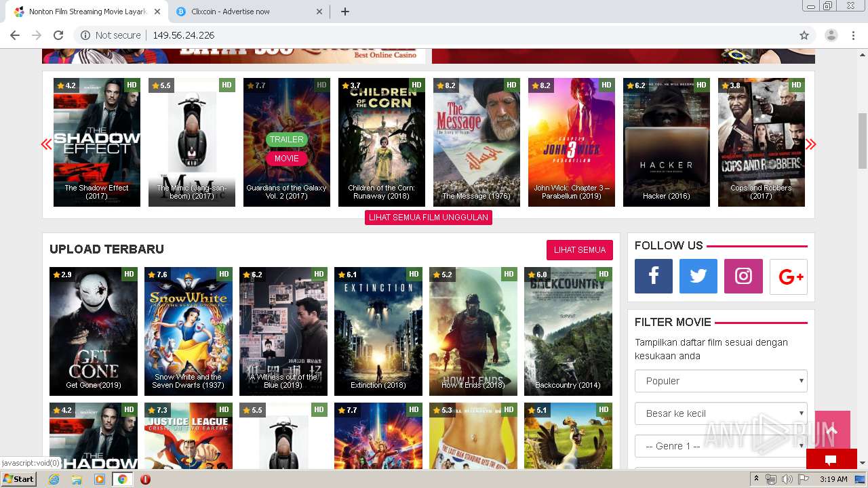
Task: Switch to the Clixcoin tab
Action: point(248,12)
